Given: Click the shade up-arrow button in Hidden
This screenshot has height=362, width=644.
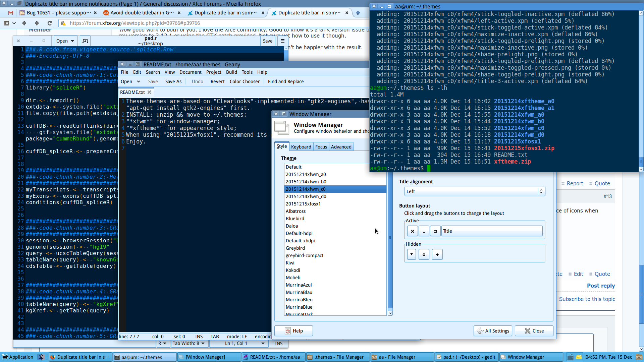Looking at the screenshot, I should pos(437,254).
